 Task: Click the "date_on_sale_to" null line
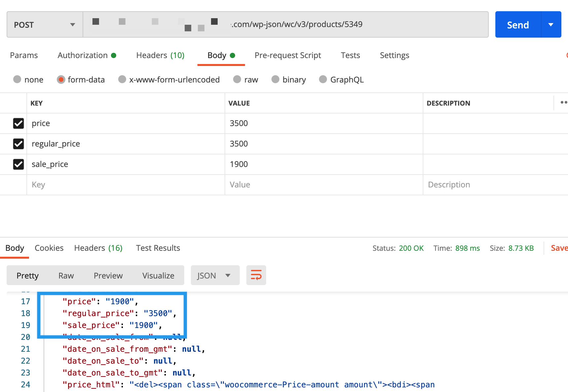119,361
